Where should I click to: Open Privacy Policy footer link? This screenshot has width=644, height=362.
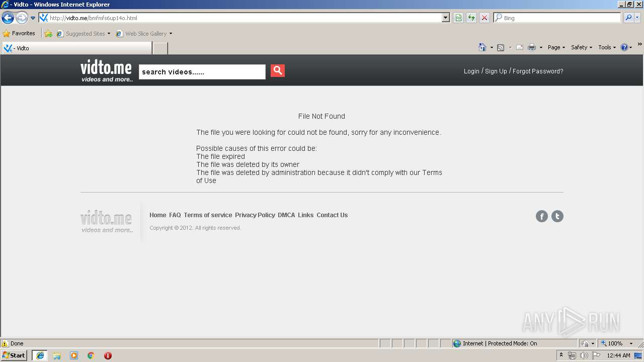pyautogui.click(x=255, y=215)
